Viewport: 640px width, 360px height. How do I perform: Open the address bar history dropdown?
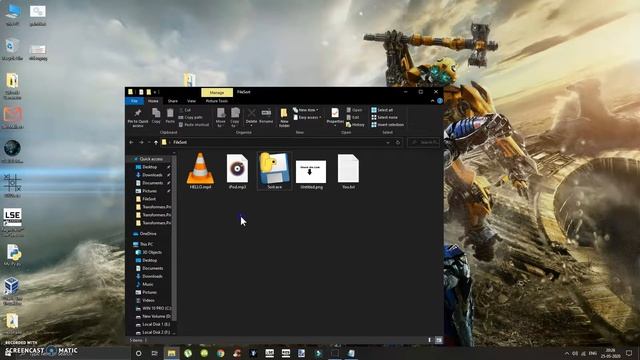(x=388, y=142)
